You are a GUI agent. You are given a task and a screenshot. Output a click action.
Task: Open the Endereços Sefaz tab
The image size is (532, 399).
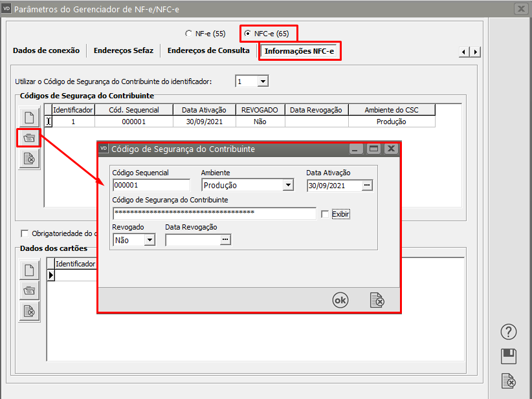[x=123, y=50]
